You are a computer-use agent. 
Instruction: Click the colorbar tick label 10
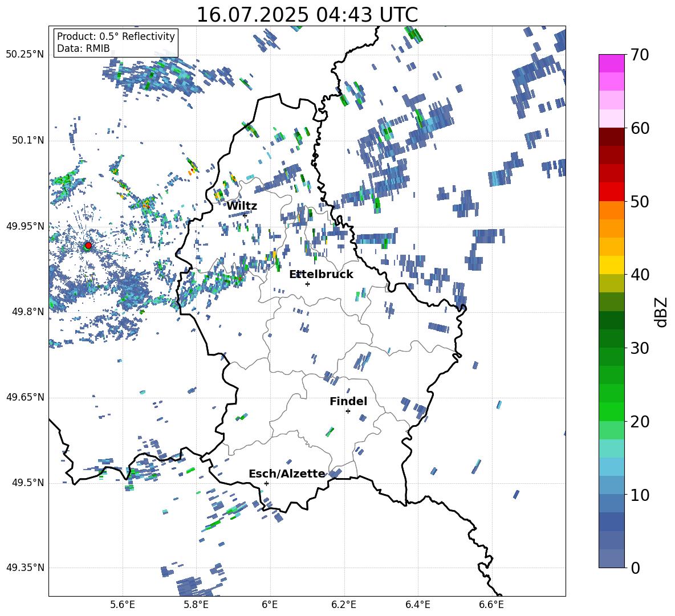(640, 495)
